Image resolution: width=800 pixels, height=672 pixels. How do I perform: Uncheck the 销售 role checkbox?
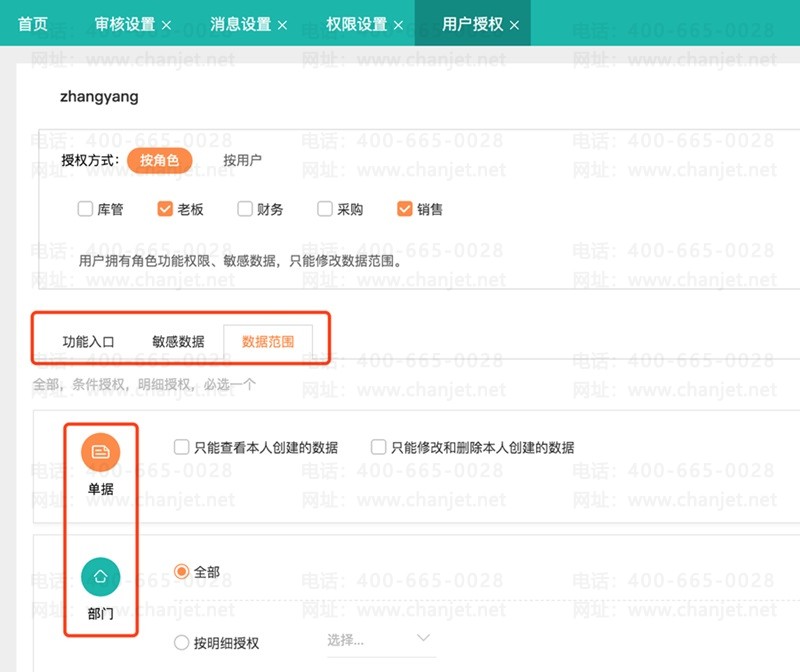point(405,209)
